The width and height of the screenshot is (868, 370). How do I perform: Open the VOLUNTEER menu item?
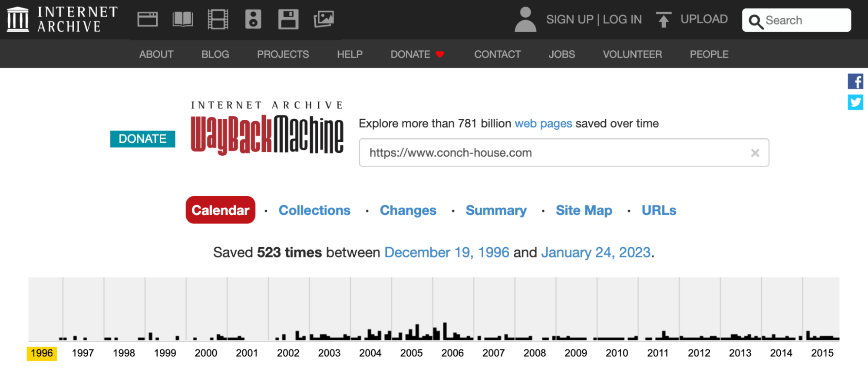633,54
